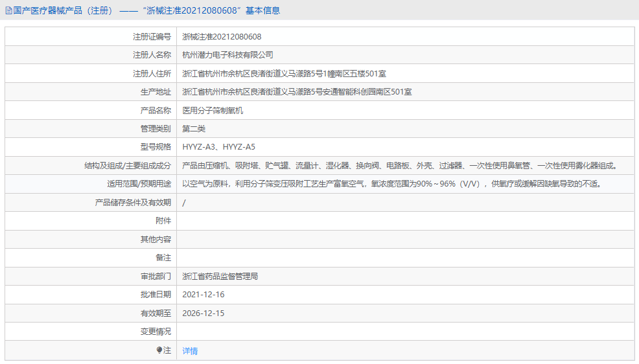Click the 变更情况 row label
The width and height of the screenshot is (639, 364).
tap(156, 332)
